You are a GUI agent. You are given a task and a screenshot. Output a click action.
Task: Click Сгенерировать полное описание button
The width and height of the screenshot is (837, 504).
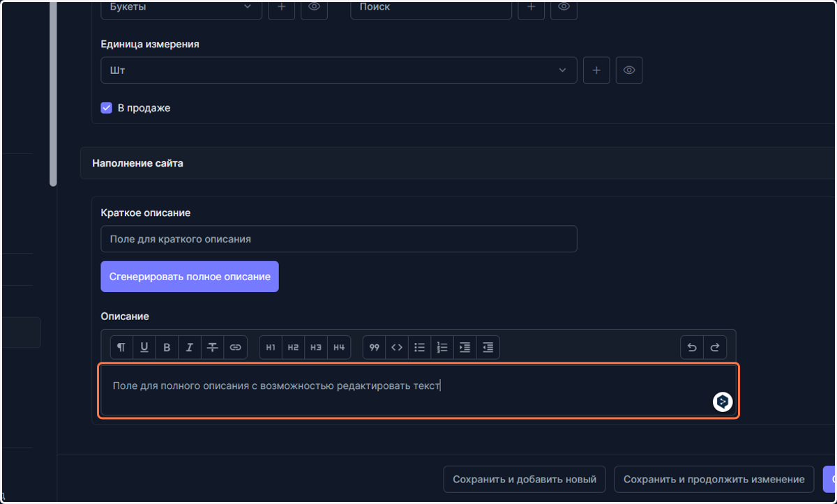tap(190, 277)
